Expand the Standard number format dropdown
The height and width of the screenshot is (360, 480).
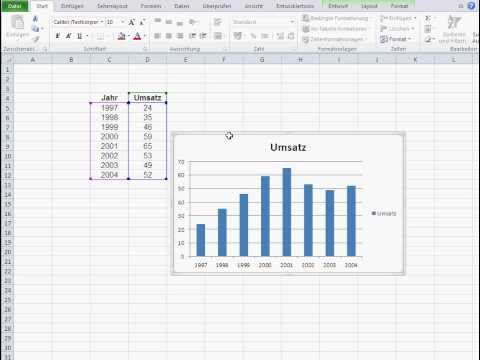point(292,22)
